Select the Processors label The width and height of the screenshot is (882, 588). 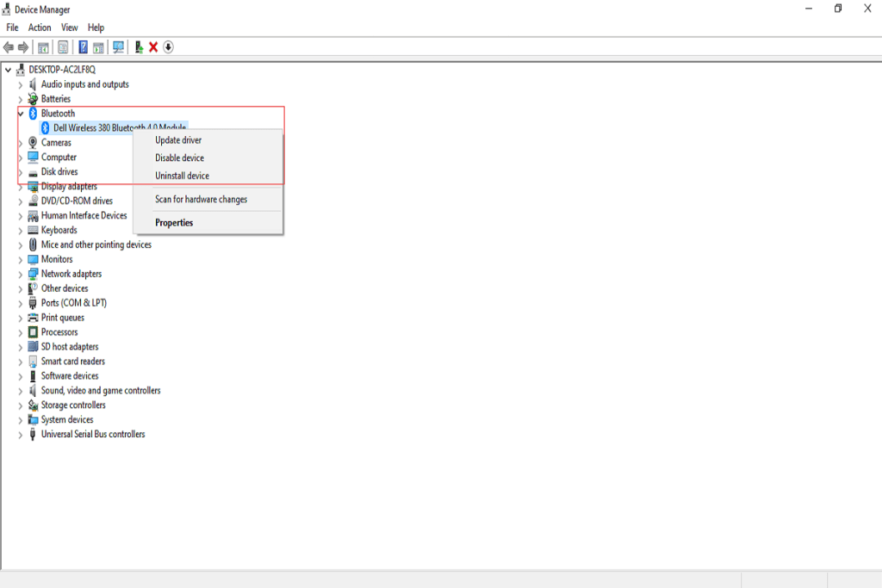(59, 332)
